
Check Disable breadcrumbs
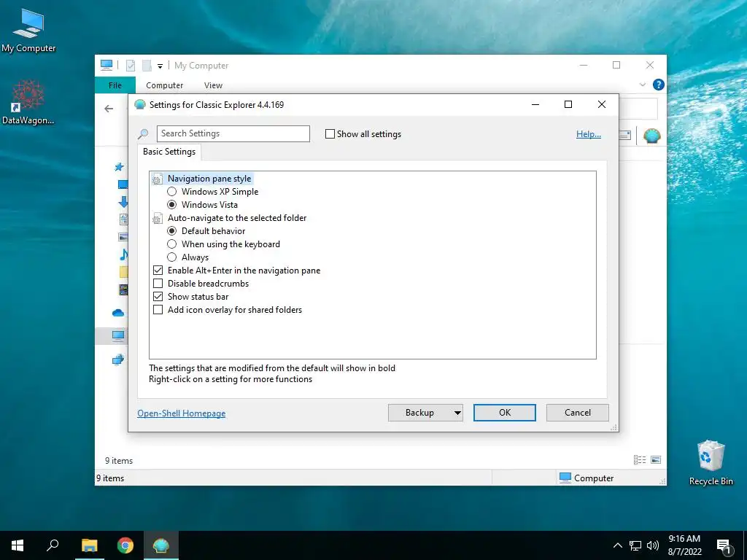pyautogui.click(x=158, y=284)
